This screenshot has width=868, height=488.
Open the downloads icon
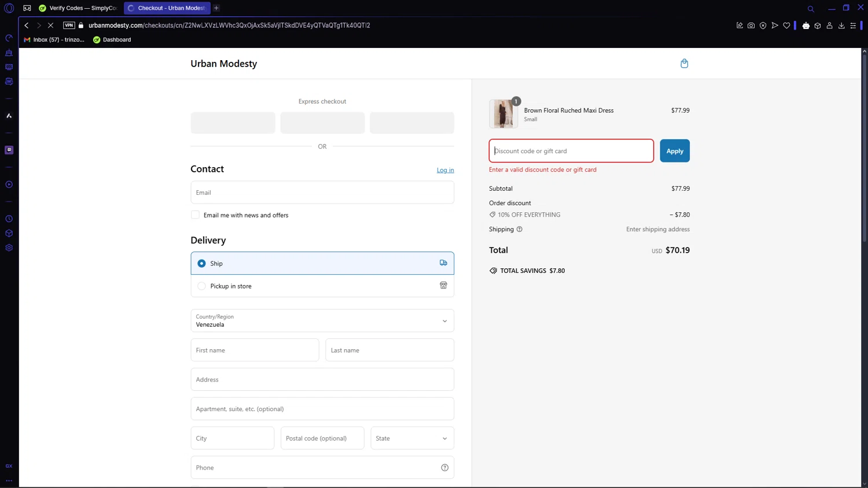[841, 25]
